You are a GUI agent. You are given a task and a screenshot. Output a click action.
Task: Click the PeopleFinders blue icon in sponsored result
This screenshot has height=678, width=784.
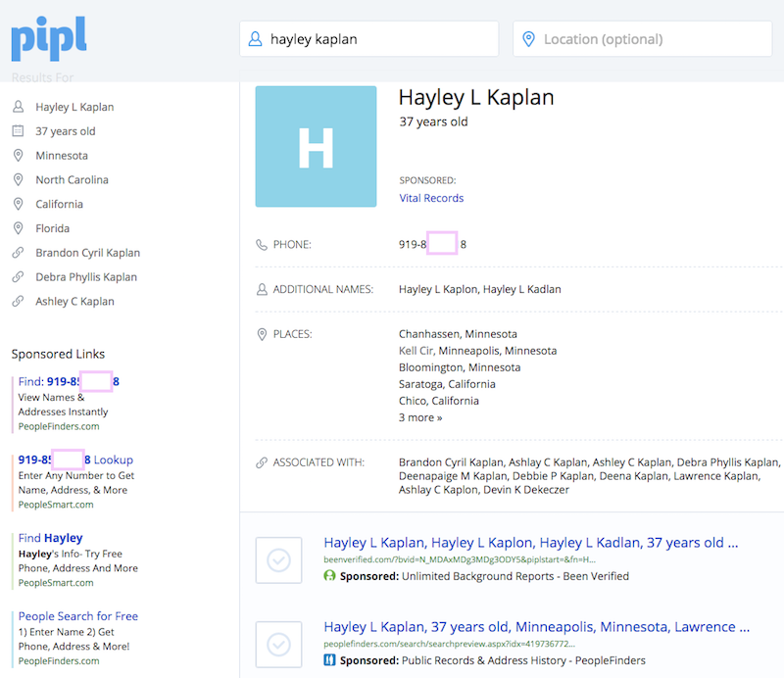point(329,660)
